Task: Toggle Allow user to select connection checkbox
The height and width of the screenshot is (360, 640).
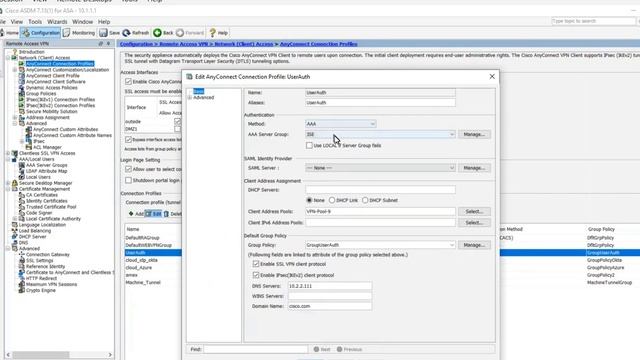Action: tap(128, 169)
